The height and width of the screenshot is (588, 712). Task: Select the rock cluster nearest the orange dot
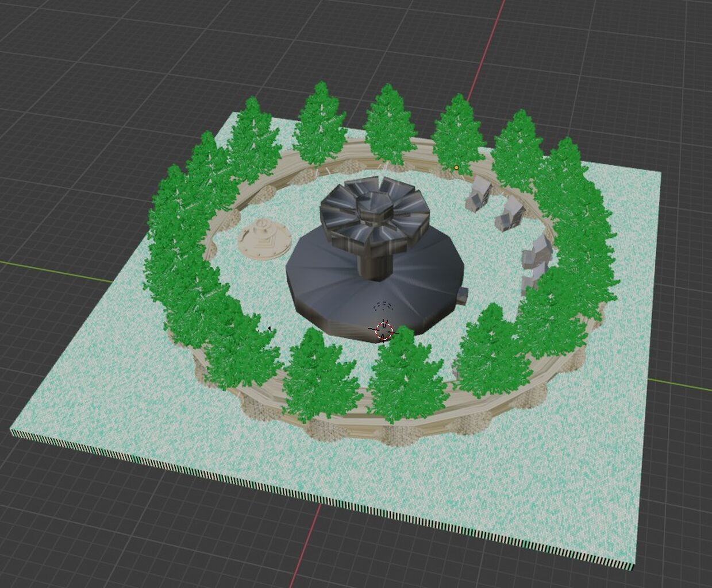coord(478,194)
